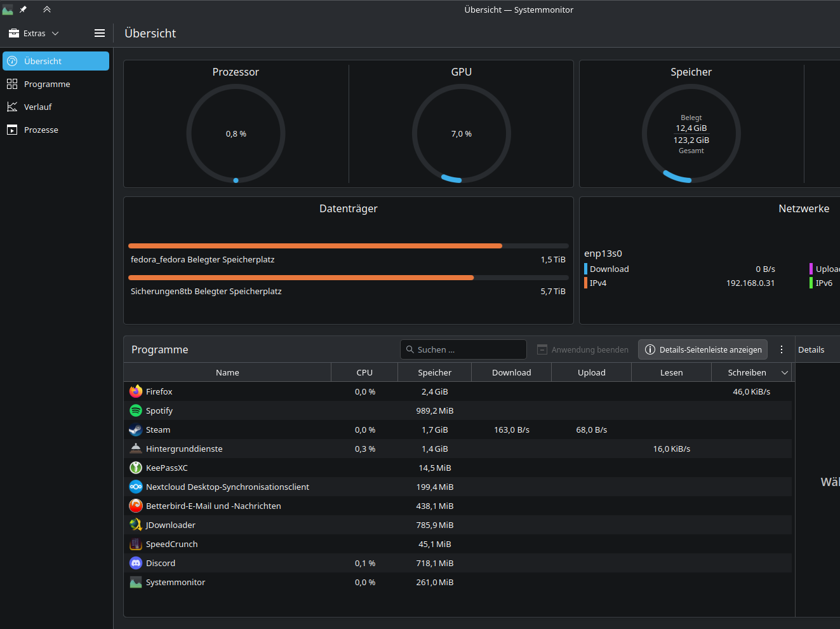
Task: Click the Systemmonitor icon in program list
Action: pyautogui.click(x=136, y=582)
